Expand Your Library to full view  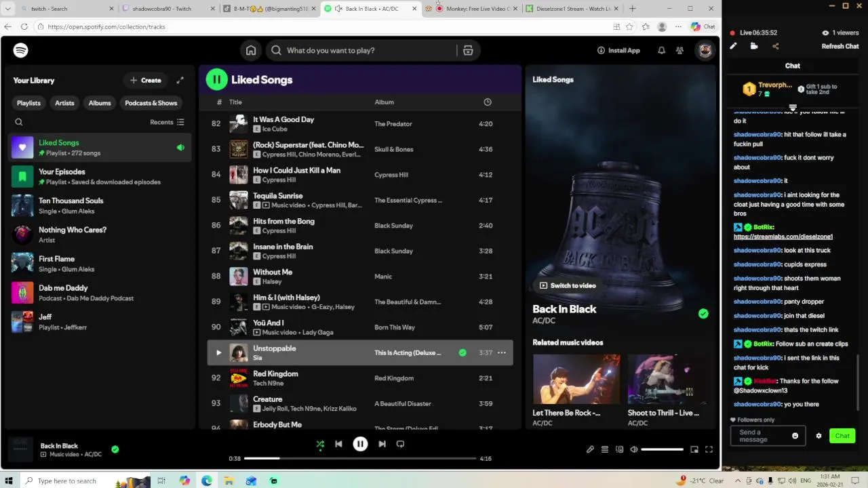coord(180,80)
